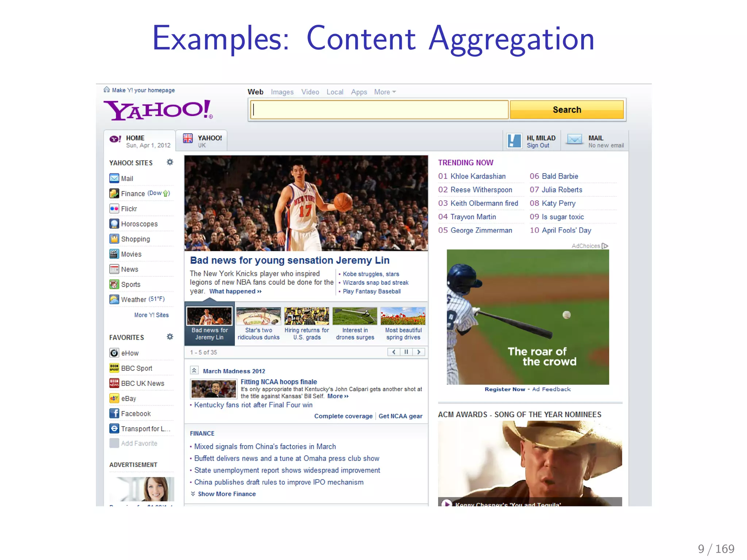Select the Images search tab
The image size is (747, 560).
pos(282,92)
